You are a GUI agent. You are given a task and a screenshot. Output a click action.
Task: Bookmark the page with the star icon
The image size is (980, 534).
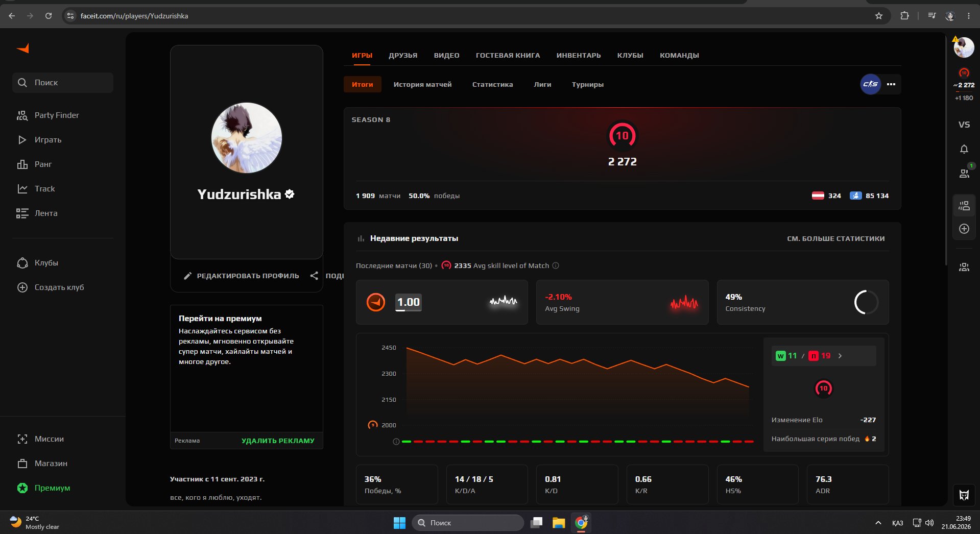tap(878, 16)
